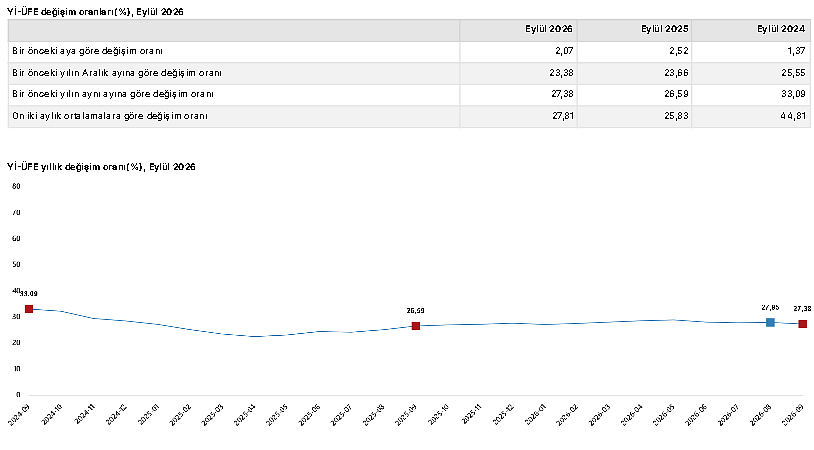Click the 2026-05 x-axis label
814x450 pixels.
coord(663,415)
